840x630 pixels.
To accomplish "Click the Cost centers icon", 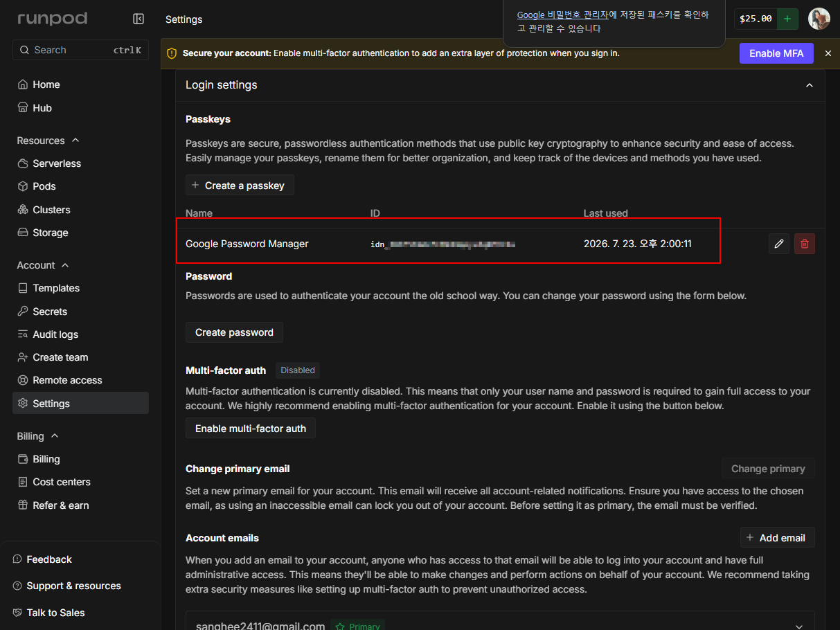I will tap(22, 482).
